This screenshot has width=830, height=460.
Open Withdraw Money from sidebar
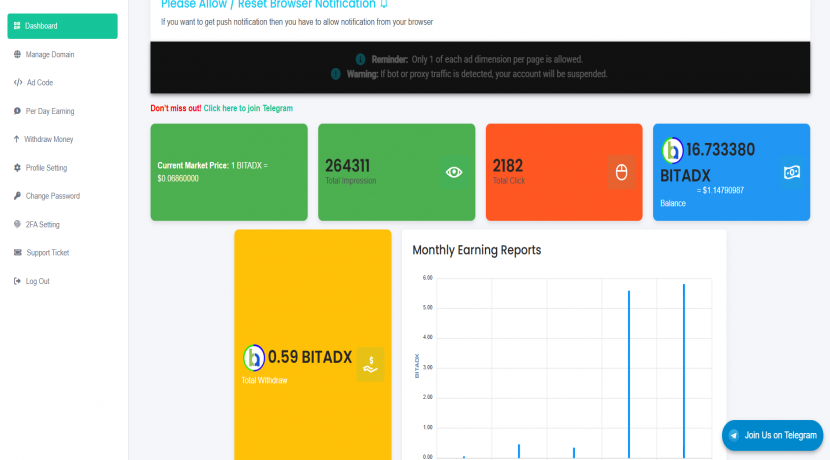(x=48, y=139)
